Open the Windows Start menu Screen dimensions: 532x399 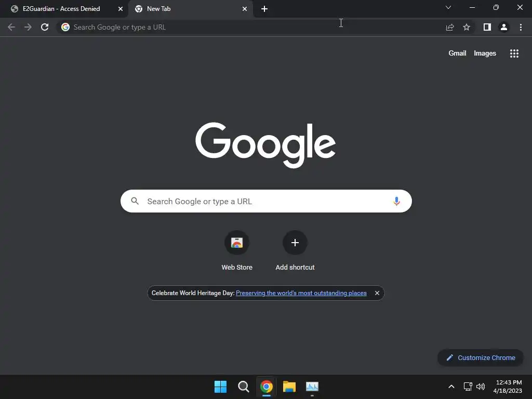click(x=220, y=387)
